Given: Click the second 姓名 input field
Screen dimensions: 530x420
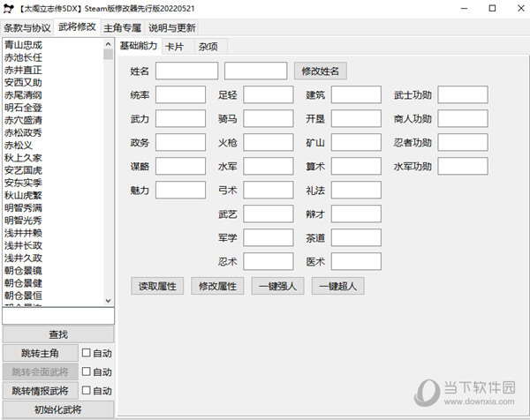Looking at the screenshot, I should coord(256,71).
